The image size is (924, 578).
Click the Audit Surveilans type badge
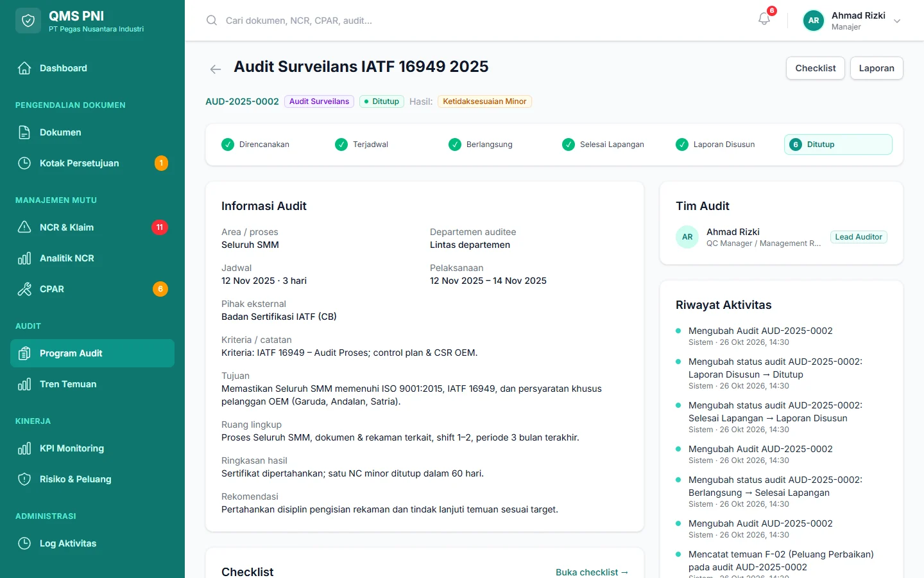coord(319,101)
